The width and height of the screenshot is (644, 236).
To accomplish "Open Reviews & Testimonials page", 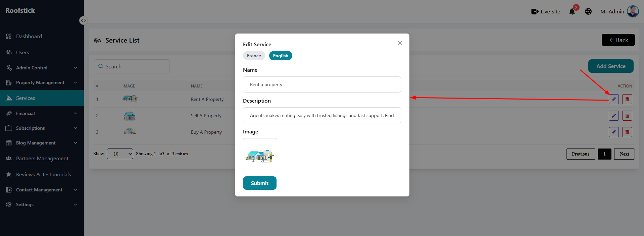I will (x=42, y=174).
